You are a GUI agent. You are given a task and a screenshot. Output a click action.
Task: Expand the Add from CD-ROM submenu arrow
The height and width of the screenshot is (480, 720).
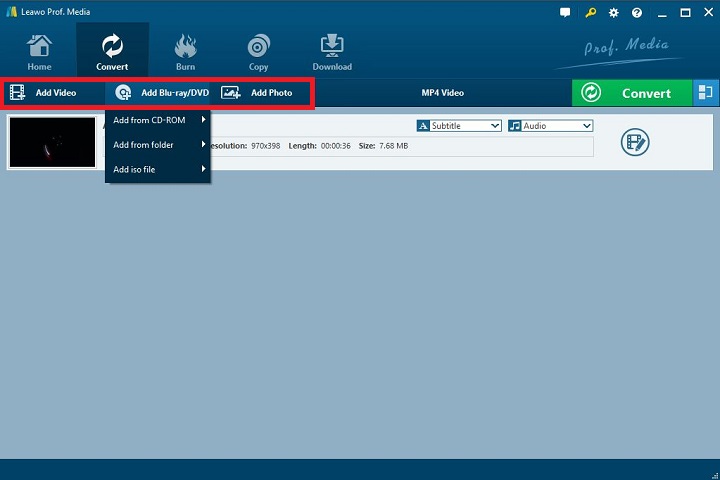pyautogui.click(x=203, y=120)
